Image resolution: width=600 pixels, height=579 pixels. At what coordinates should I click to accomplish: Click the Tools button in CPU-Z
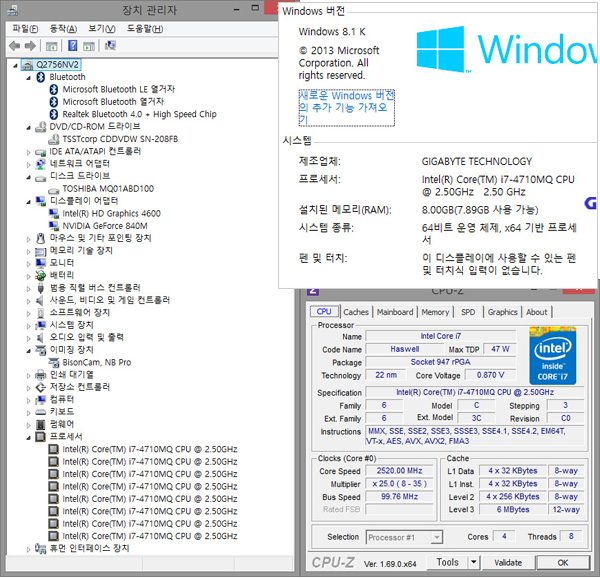[x=447, y=562]
